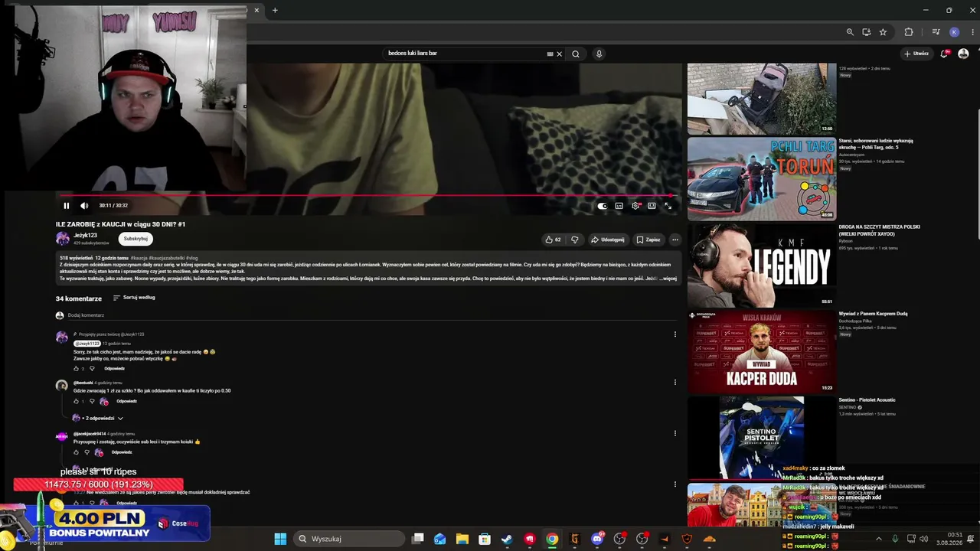Click the Udostępnij share button
This screenshot has width=980, height=551.
pos(607,240)
